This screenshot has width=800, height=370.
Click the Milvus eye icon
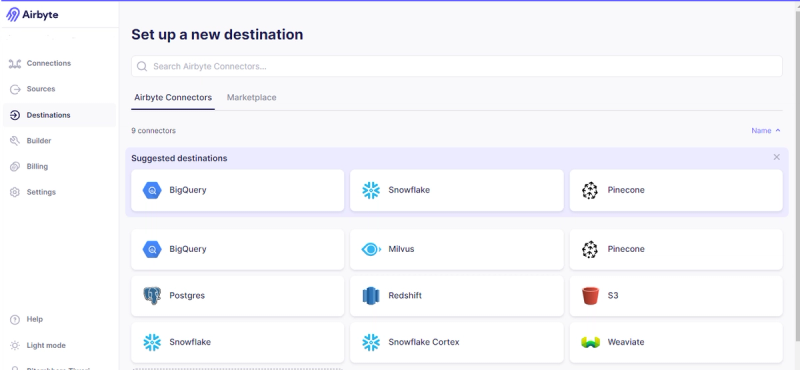click(x=371, y=249)
